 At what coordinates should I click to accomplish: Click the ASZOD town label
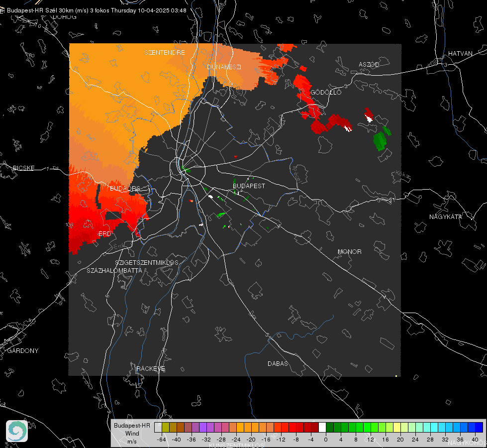pos(369,64)
